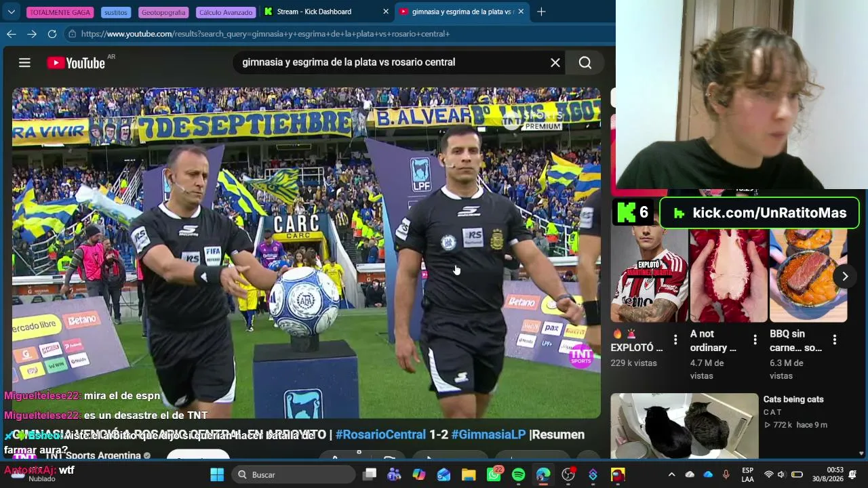Click the 'Cats being cats' video title
Viewport: 868px width, 488px height.
coord(793,399)
